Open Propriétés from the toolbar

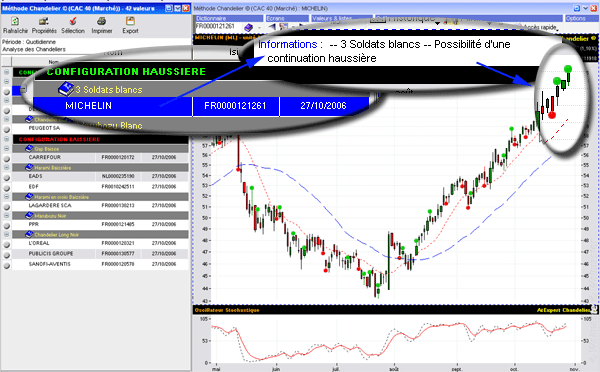[x=44, y=21]
